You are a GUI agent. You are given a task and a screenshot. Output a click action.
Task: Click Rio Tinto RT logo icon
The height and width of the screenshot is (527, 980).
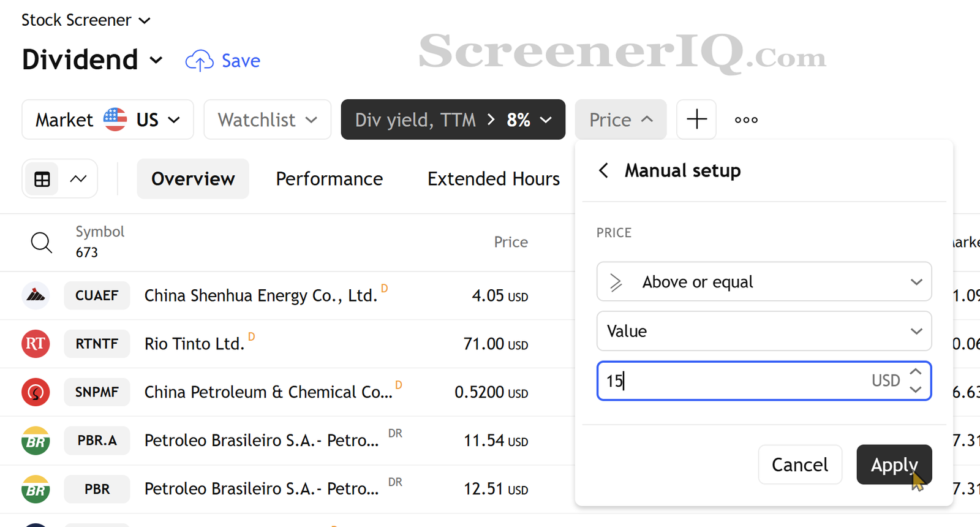tap(36, 344)
